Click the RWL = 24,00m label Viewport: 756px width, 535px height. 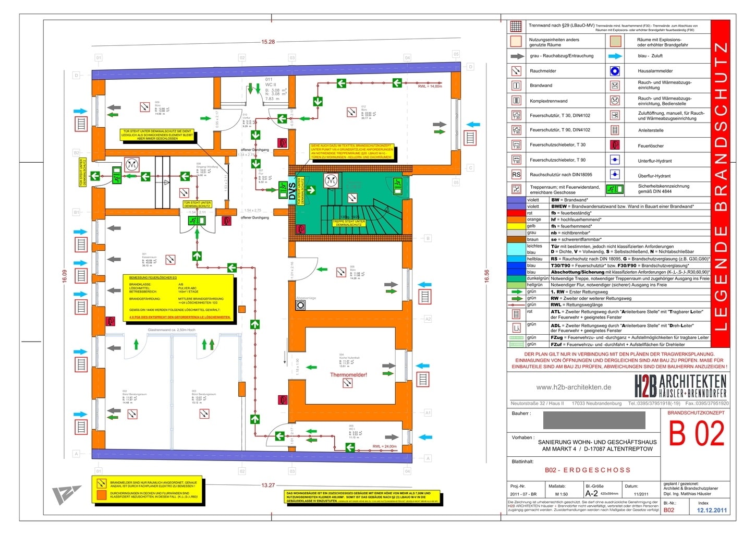385,446
